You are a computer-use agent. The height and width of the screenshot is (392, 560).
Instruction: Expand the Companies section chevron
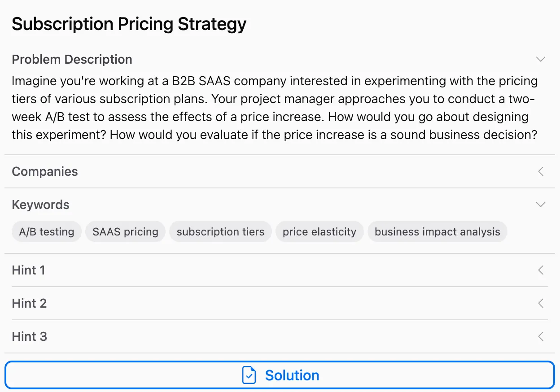541,171
